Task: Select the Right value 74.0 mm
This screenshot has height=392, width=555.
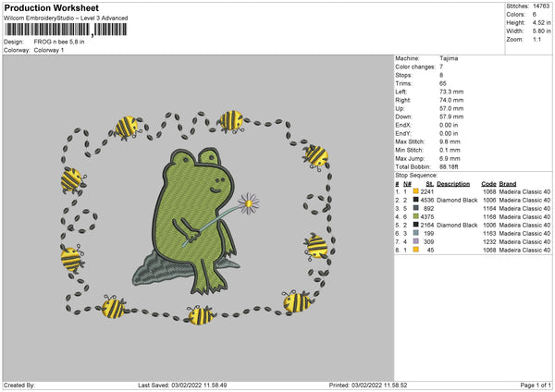Action: (451, 100)
